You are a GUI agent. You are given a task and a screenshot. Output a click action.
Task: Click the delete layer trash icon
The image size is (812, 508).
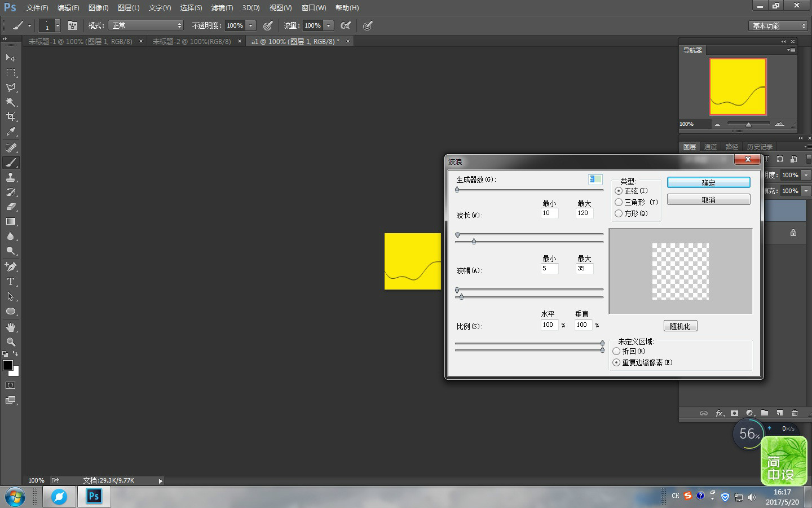pyautogui.click(x=795, y=413)
